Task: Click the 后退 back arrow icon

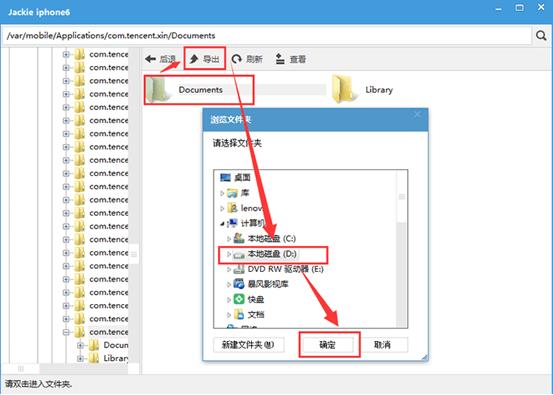Action: tap(151, 59)
